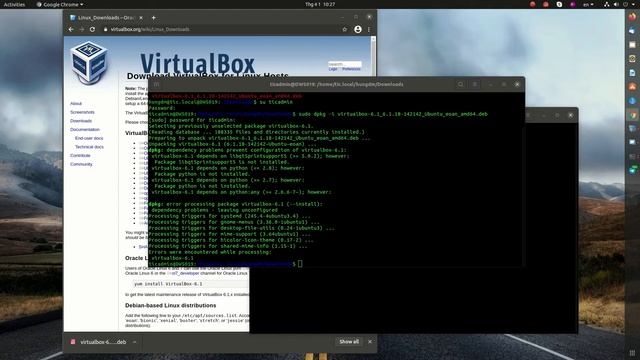The image size is (640, 360).
Task: Open Show Applications grid in dock
Action: 632,353
